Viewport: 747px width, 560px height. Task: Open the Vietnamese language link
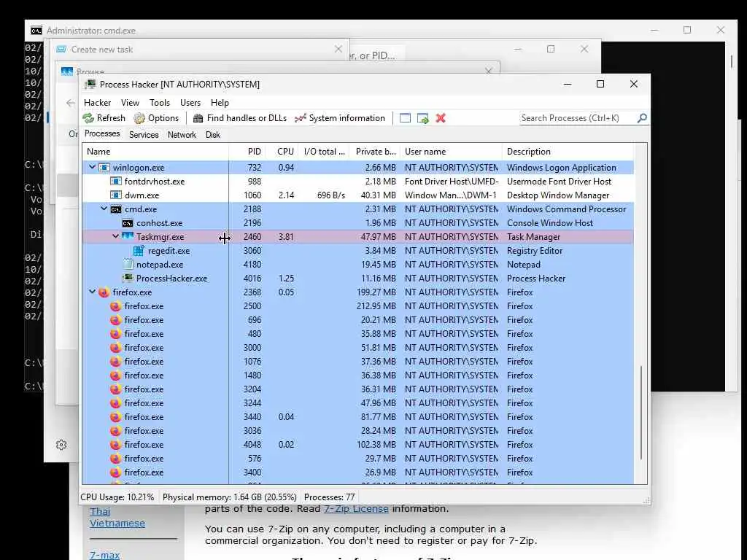pos(117,524)
